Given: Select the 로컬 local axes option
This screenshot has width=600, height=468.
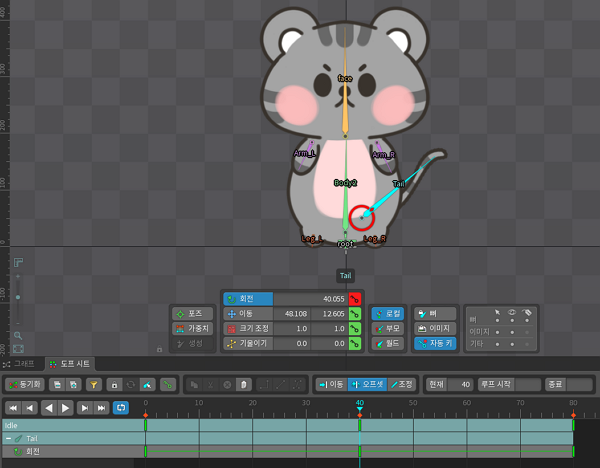Looking at the screenshot, I should pos(388,314).
